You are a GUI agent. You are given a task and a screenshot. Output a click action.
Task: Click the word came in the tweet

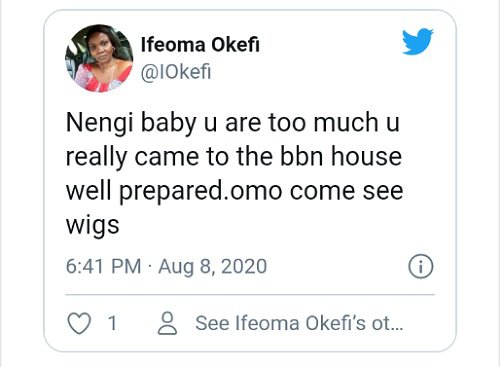pyautogui.click(x=167, y=157)
